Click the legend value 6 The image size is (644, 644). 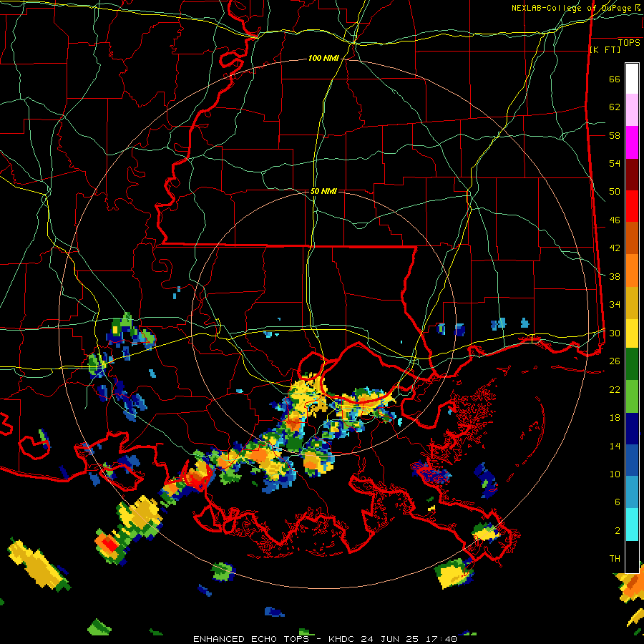click(618, 502)
